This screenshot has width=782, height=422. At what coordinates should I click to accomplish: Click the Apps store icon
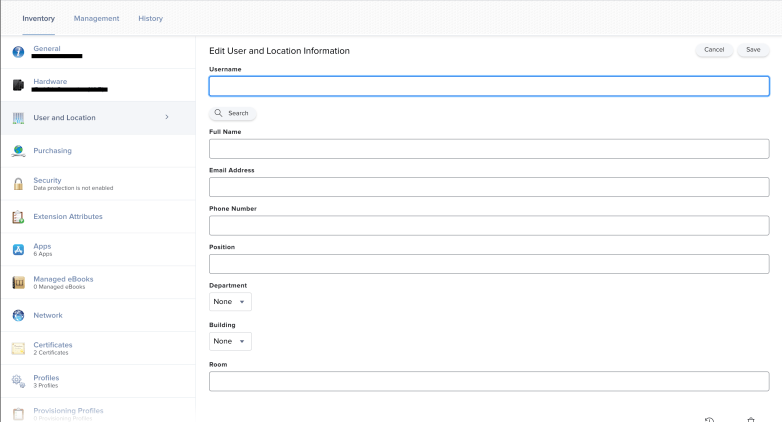[x=18, y=250]
